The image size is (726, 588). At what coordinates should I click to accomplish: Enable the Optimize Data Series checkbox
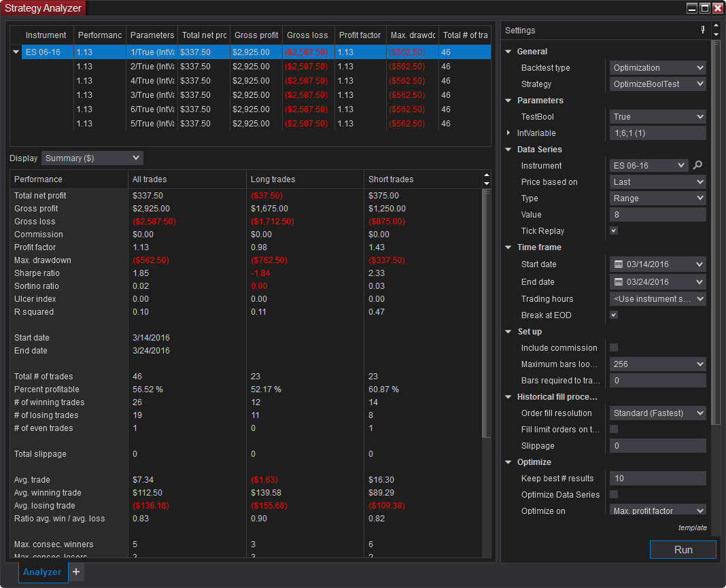(x=613, y=494)
